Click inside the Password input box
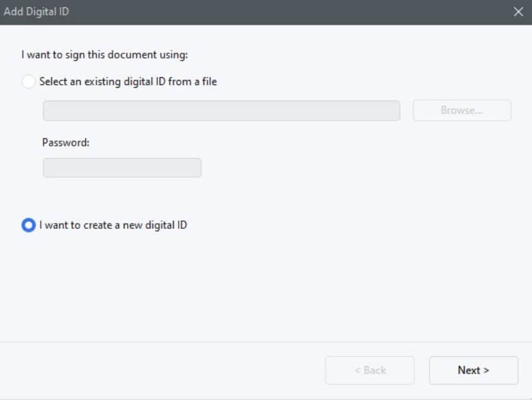532x400 pixels. (x=122, y=168)
